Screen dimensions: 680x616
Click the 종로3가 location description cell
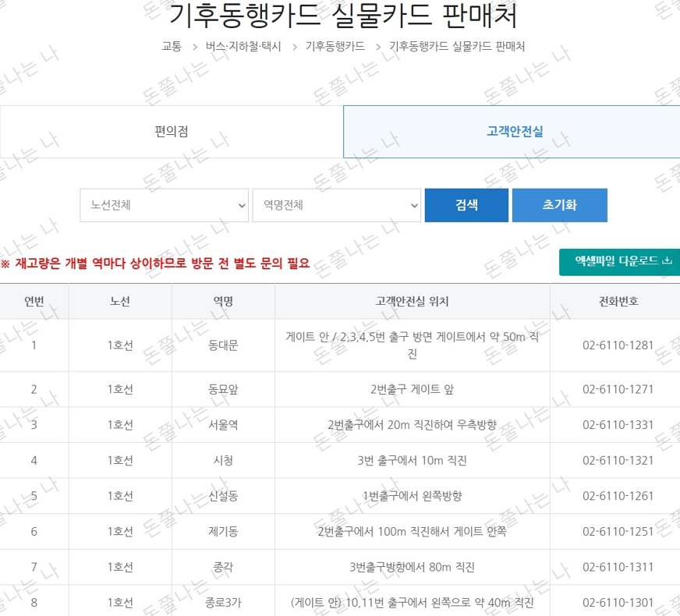point(412,603)
